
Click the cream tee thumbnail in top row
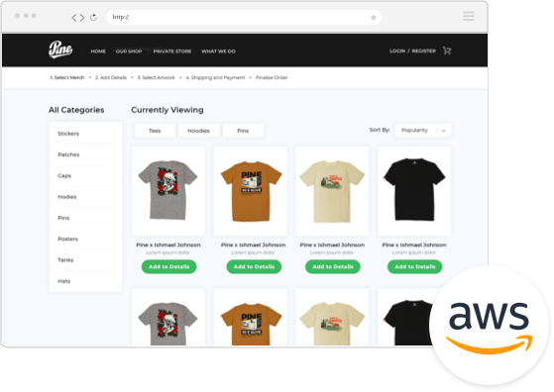point(332,191)
